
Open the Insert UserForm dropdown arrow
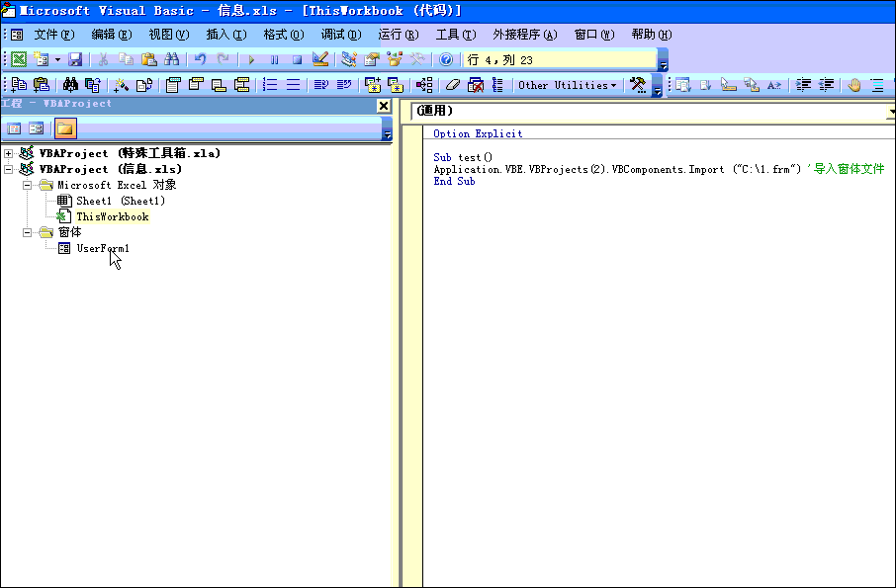coord(57,59)
